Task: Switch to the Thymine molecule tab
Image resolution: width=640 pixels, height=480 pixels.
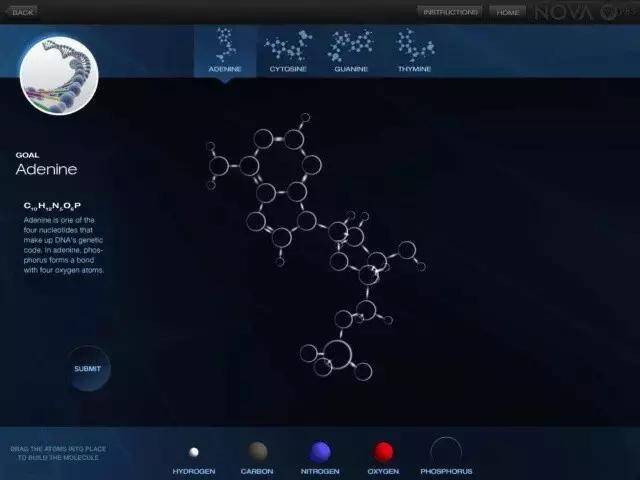Action: (x=414, y=51)
